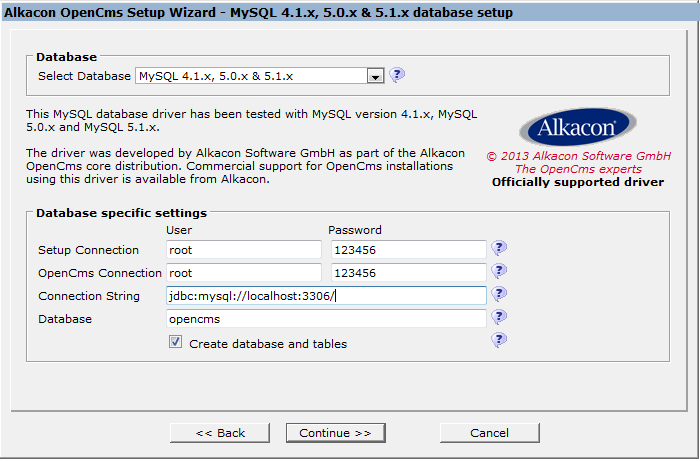Open help icon for Connection String row

click(499, 294)
